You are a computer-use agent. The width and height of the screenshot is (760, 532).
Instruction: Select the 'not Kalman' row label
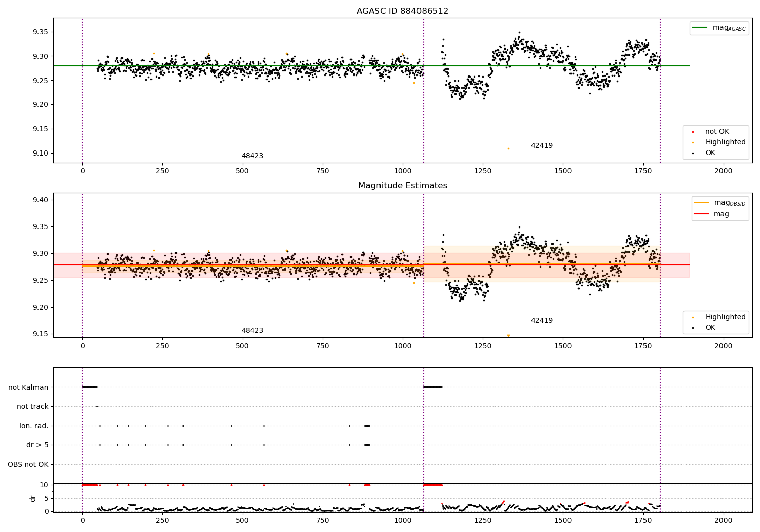[x=28, y=388]
